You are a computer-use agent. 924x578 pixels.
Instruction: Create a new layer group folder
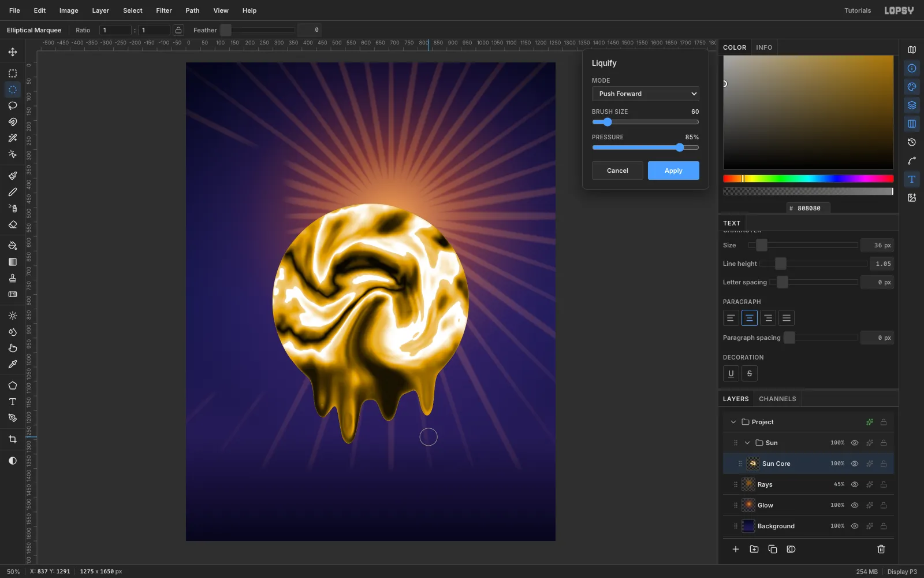click(x=754, y=549)
